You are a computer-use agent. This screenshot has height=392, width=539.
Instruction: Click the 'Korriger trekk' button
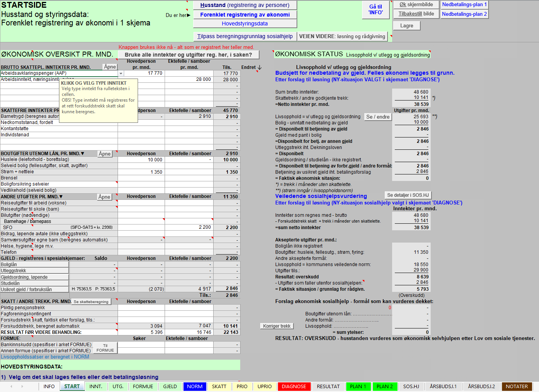(277, 326)
